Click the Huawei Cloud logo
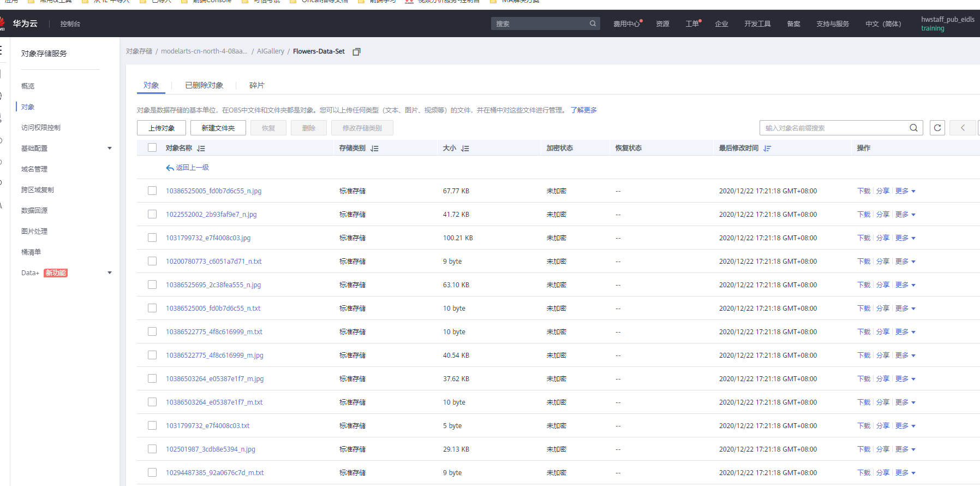 pyautogui.click(x=20, y=23)
